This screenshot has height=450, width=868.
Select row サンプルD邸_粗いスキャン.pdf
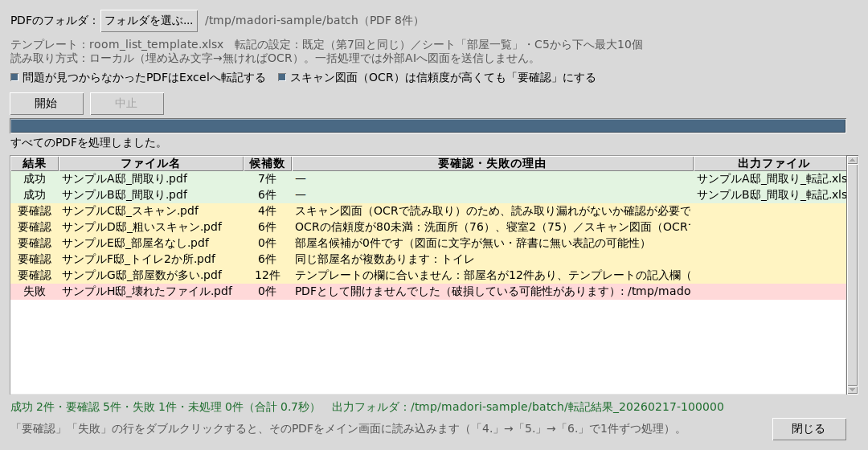[428, 227]
